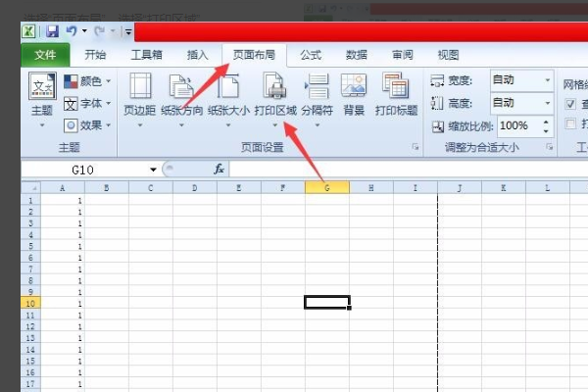Open the 字体 theme fonts menu
The width and height of the screenshot is (588, 392).
point(87,104)
